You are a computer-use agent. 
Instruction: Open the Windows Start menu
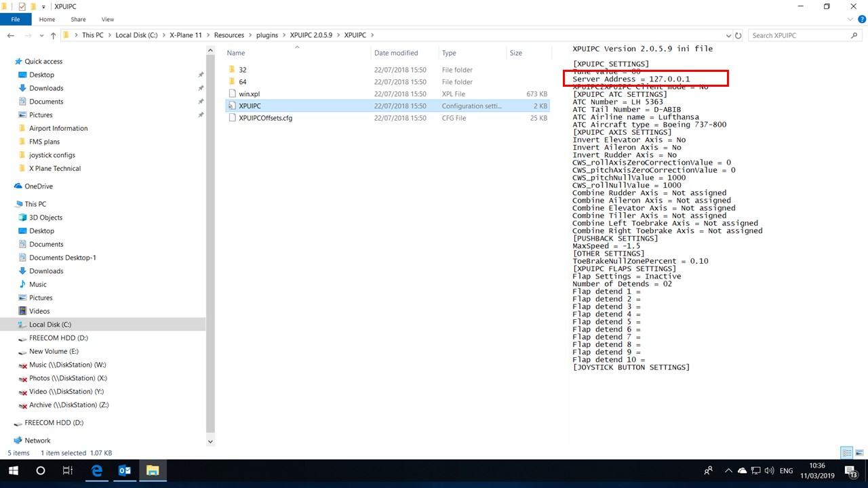click(14, 470)
